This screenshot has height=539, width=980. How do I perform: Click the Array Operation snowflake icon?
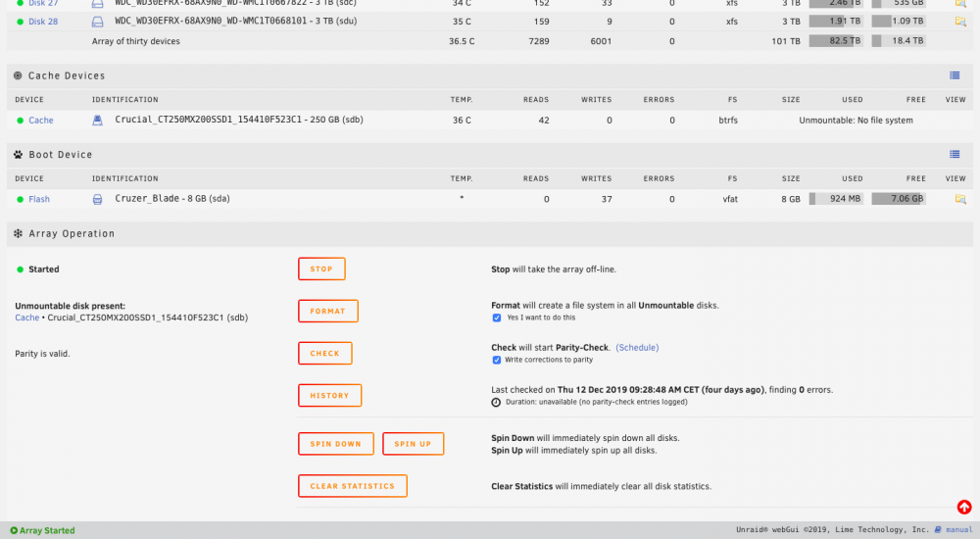point(18,233)
